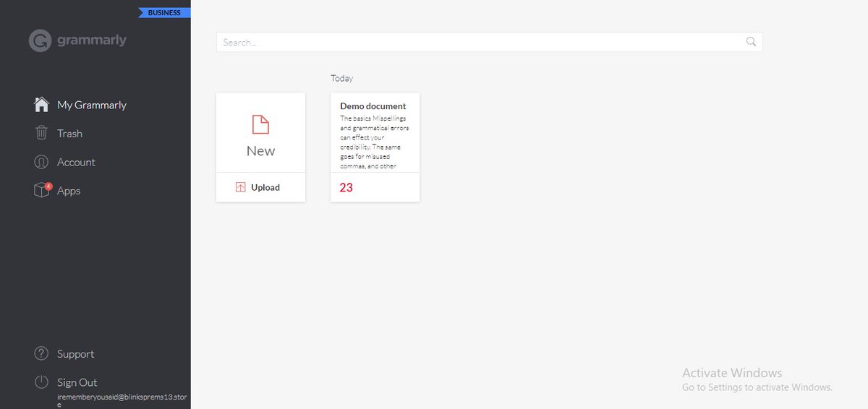
Task: Focus the Search documents field
Action: (x=489, y=42)
